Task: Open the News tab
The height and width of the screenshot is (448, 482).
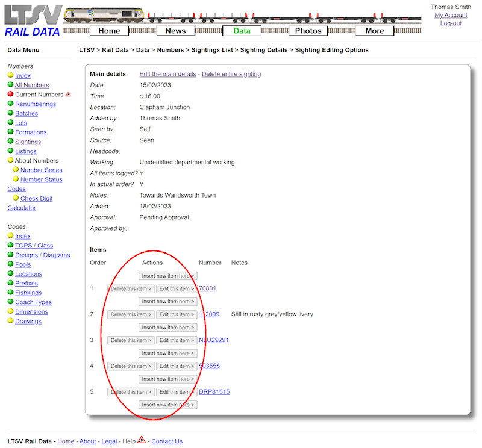Action: pyautogui.click(x=175, y=30)
